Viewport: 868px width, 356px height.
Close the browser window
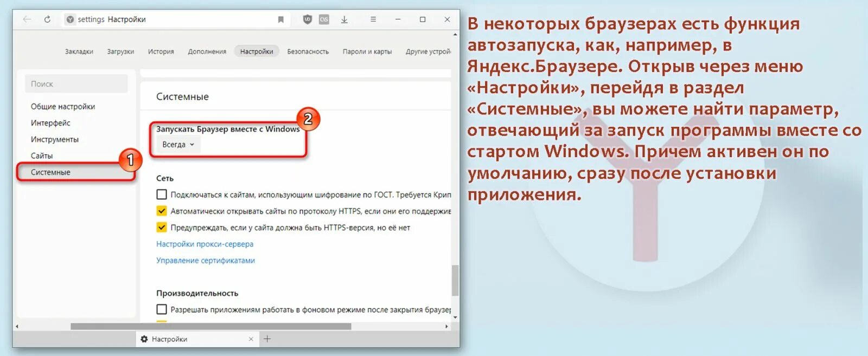click(x=447, y=19)
